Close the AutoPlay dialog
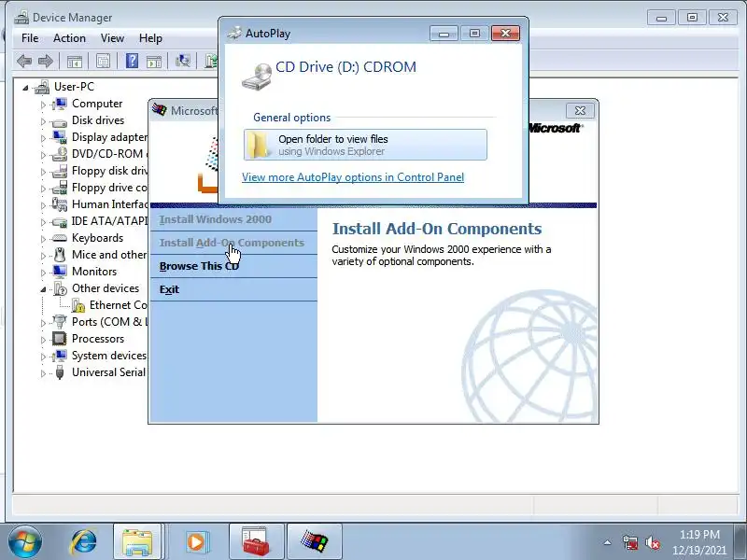The width and height of the screenshot is (747, 560). [505, 33]
